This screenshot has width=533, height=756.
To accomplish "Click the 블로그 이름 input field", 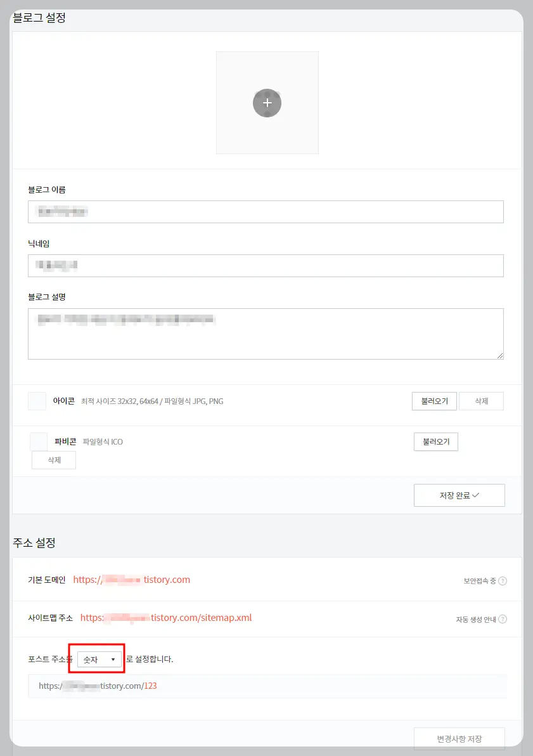I will [266, 212].
